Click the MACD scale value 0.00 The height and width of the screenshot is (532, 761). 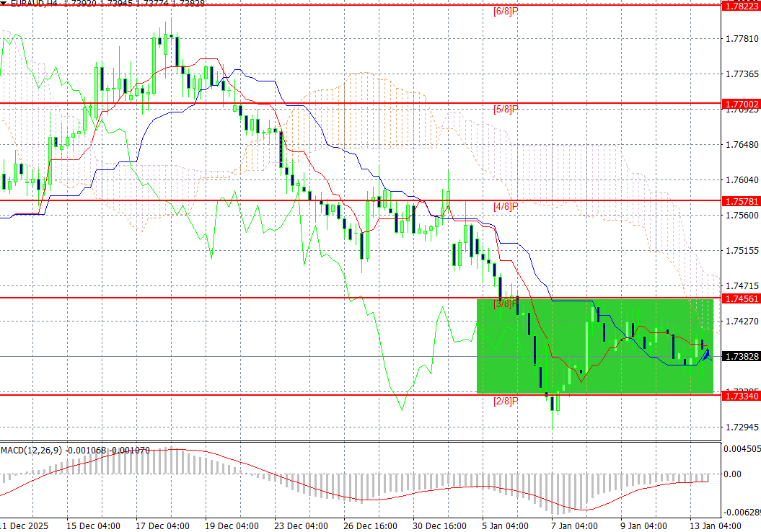[x=732, y=474]
